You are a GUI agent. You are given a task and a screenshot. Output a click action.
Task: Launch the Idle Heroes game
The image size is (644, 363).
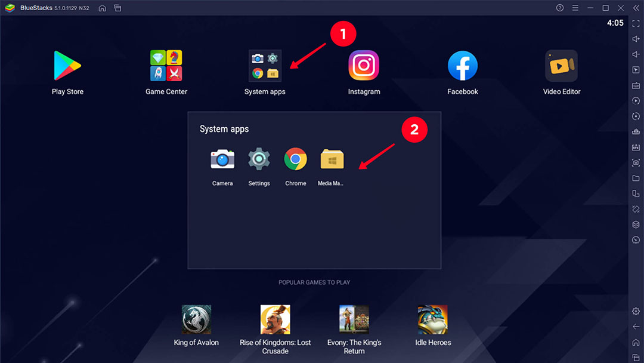tap(433, 319)
